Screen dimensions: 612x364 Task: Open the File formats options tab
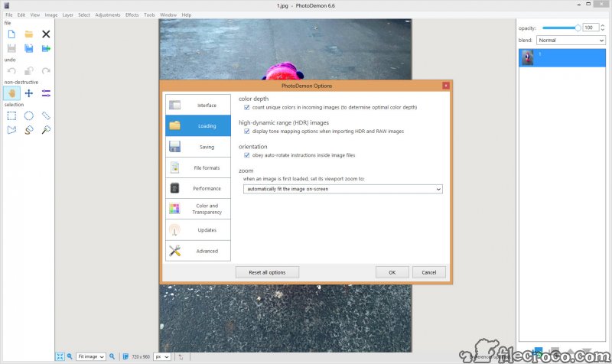coord(198,167)
